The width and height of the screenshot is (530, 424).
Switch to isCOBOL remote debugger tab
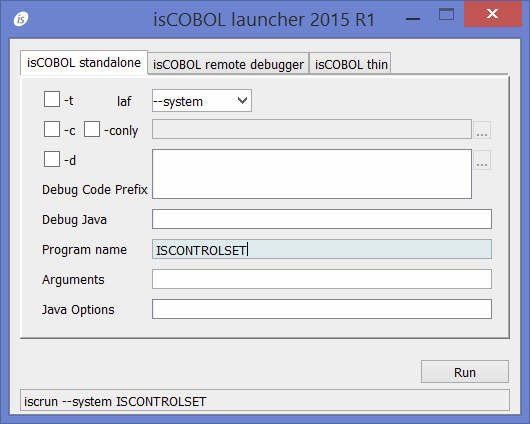[228, 64]
